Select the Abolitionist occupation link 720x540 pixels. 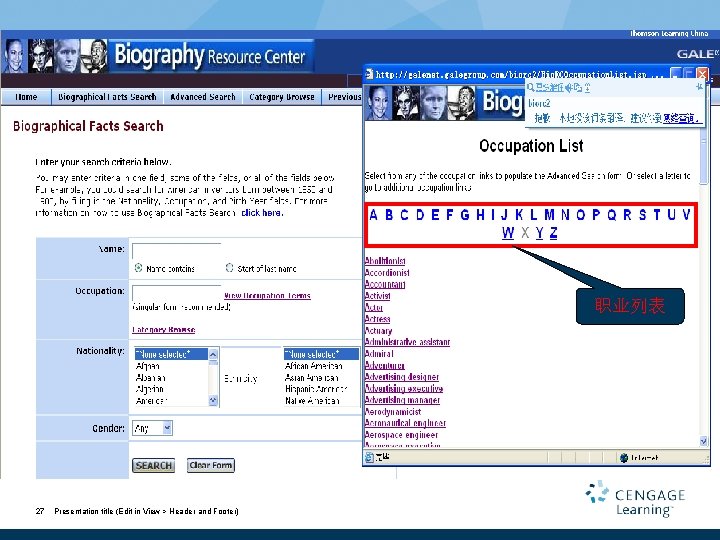385,261
